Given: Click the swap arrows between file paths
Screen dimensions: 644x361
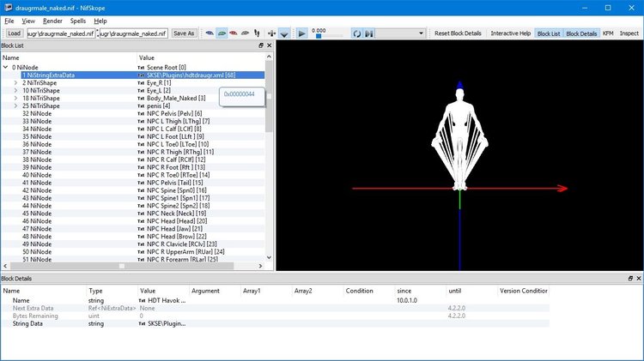Looking at the screenshot, I should point(98,33).
